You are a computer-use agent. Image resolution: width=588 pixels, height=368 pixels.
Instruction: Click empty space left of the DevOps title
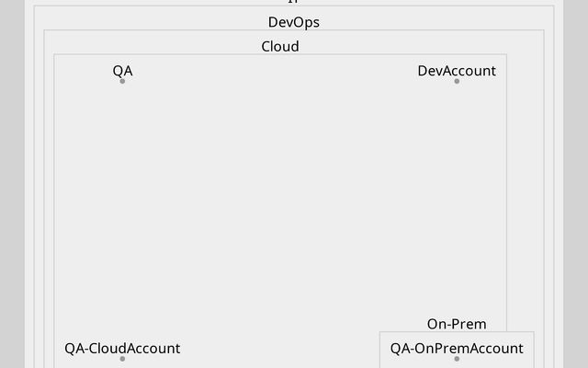[x=138, y=20]
